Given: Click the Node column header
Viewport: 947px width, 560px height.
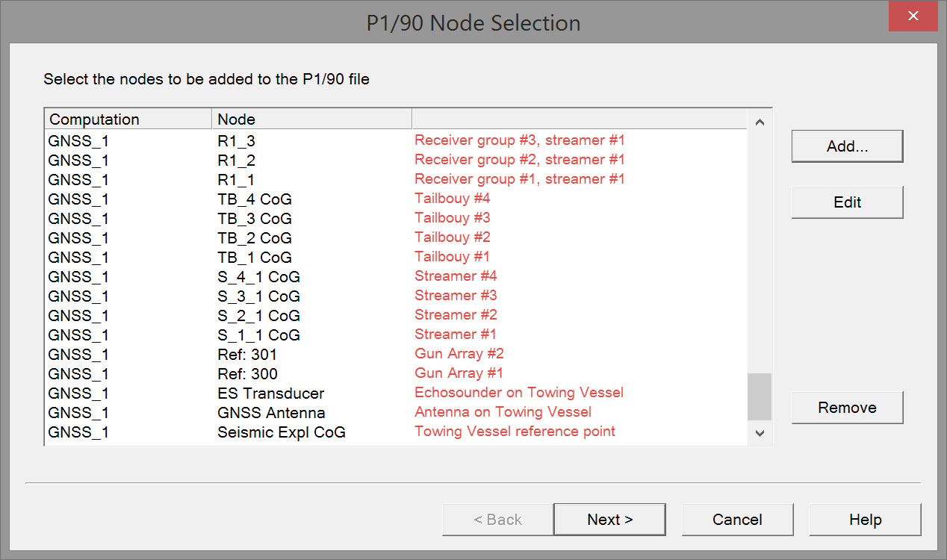Looking at the screenshot, I should [x=311, y=119].
